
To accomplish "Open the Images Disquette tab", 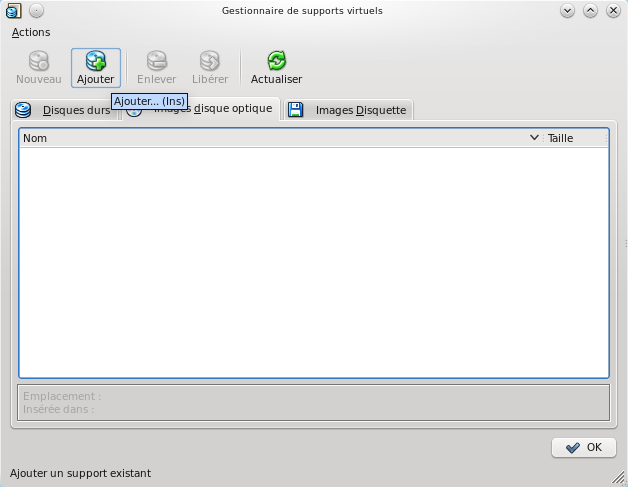I will tap(348, 110).
